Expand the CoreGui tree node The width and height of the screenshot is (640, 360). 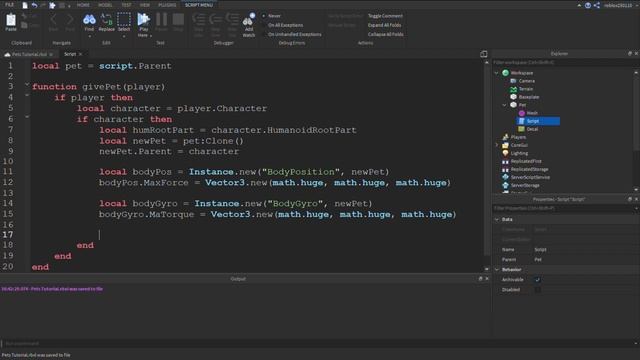(496, 145)
